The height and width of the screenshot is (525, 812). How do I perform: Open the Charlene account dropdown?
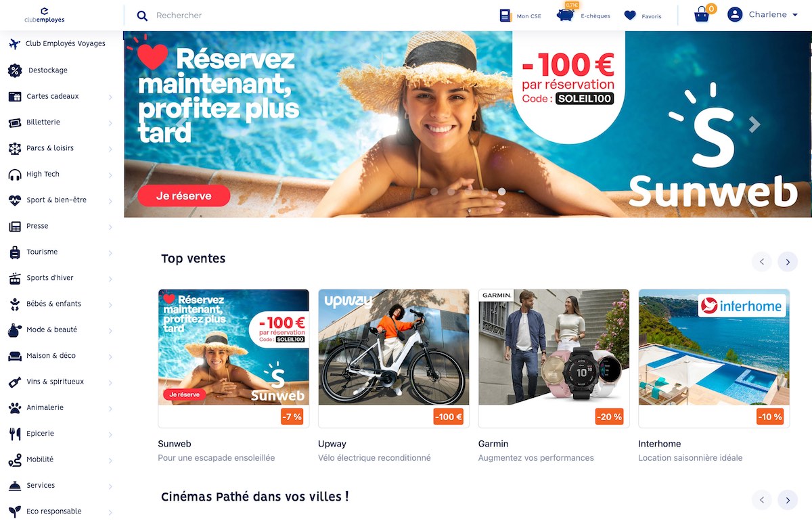763,14
